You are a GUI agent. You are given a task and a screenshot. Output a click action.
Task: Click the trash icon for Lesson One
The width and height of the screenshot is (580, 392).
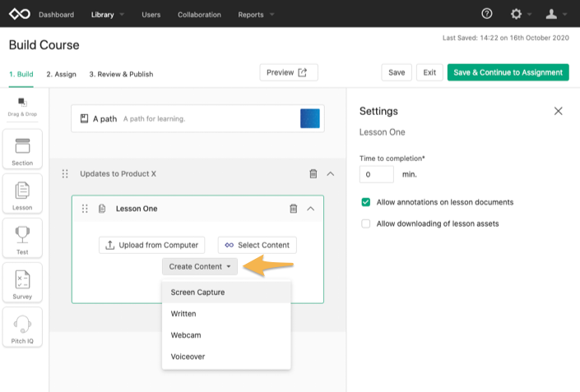294,209
